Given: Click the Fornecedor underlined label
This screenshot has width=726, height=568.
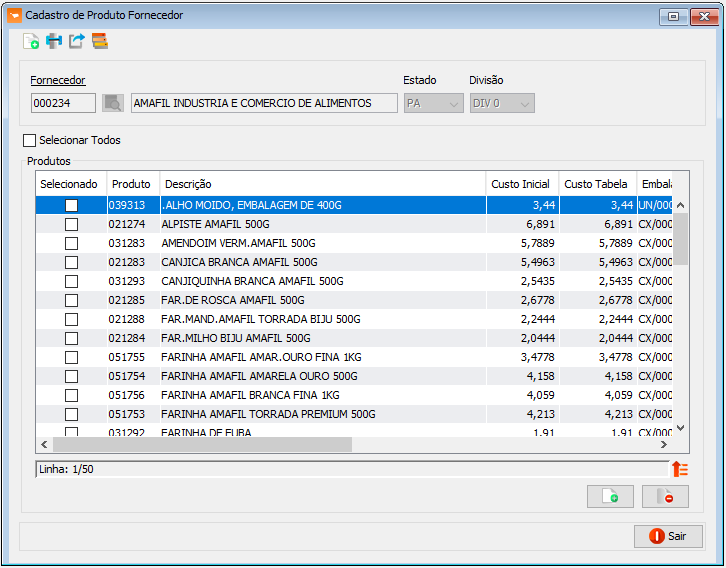Looking at the screenshot, I should click(58, 80).
